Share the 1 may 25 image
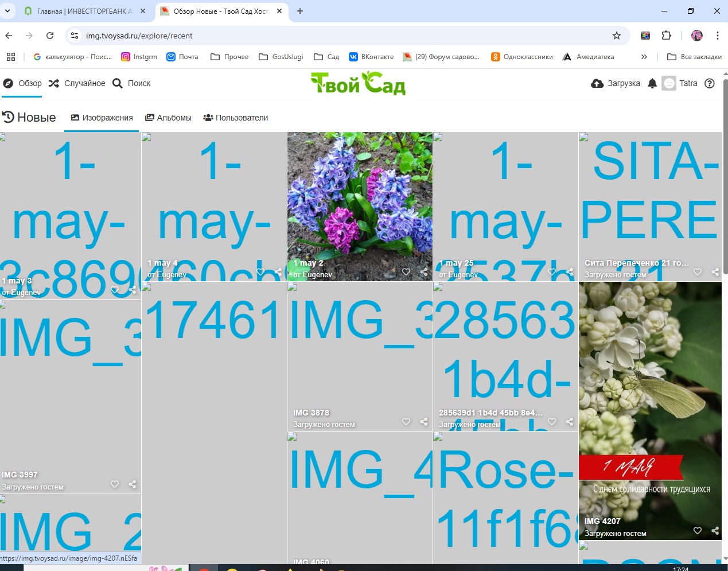 (x=570, y=271)
